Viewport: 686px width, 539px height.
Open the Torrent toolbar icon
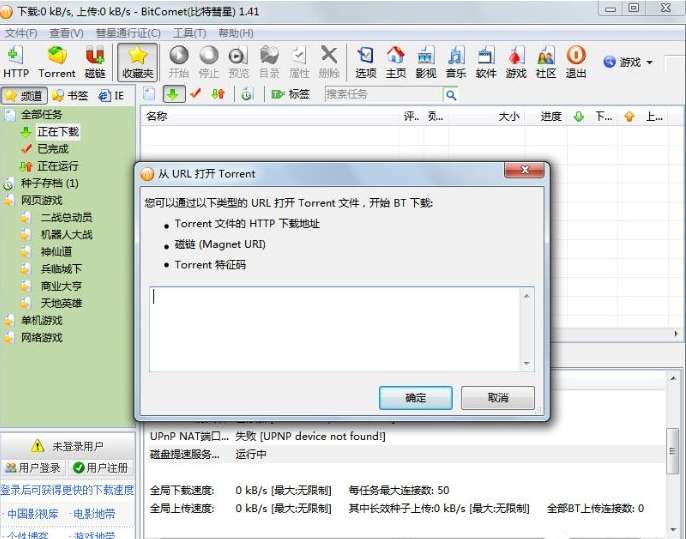pyautogui.click(x=57, y=62)
